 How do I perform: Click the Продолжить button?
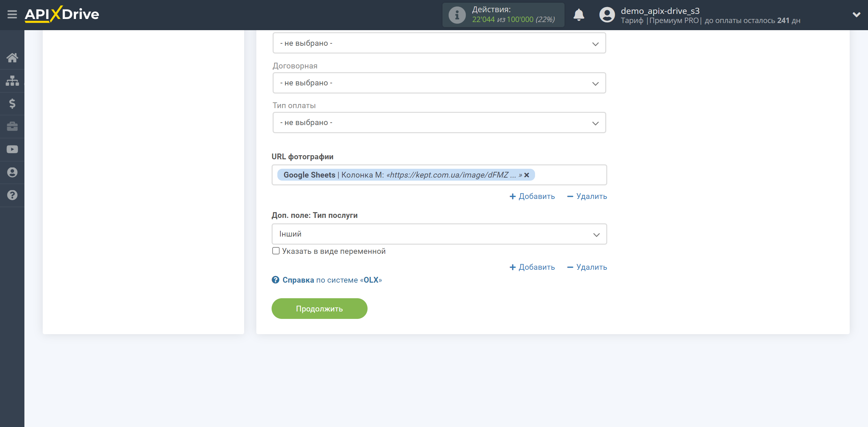(319, 309)
